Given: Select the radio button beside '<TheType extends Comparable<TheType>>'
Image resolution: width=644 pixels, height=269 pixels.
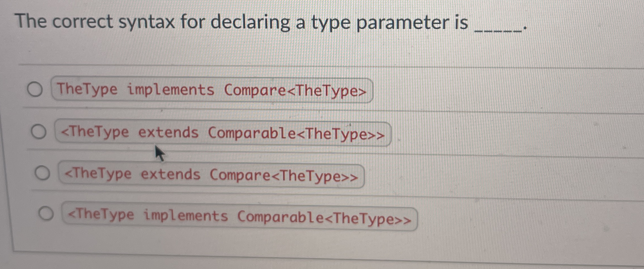Looking at the screenshot, I should (x=38, y=131).
